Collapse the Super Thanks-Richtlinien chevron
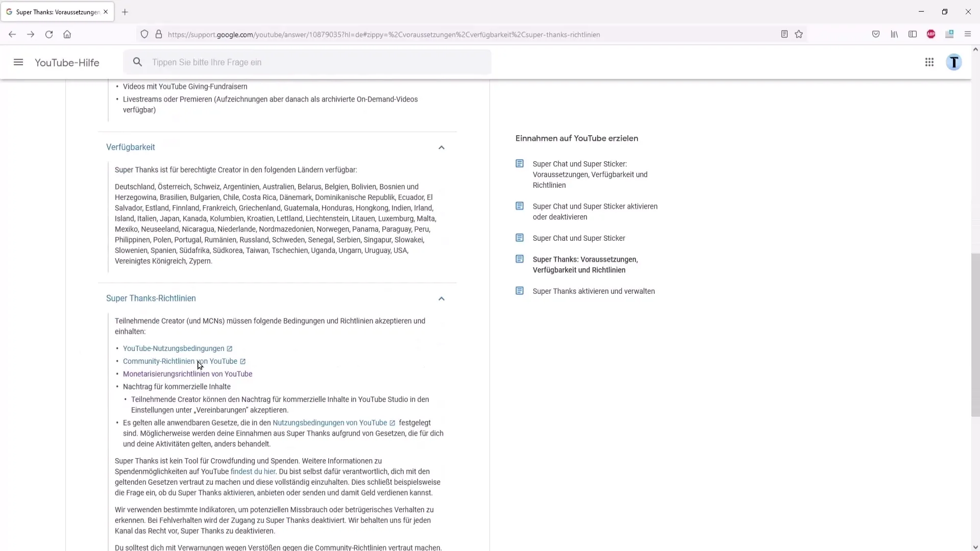The image size is (980, 551). coord(442,298)
